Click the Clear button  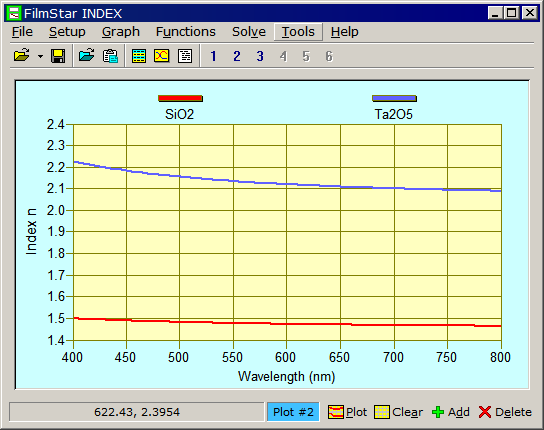pyautogui.click(x=399, y=412)
